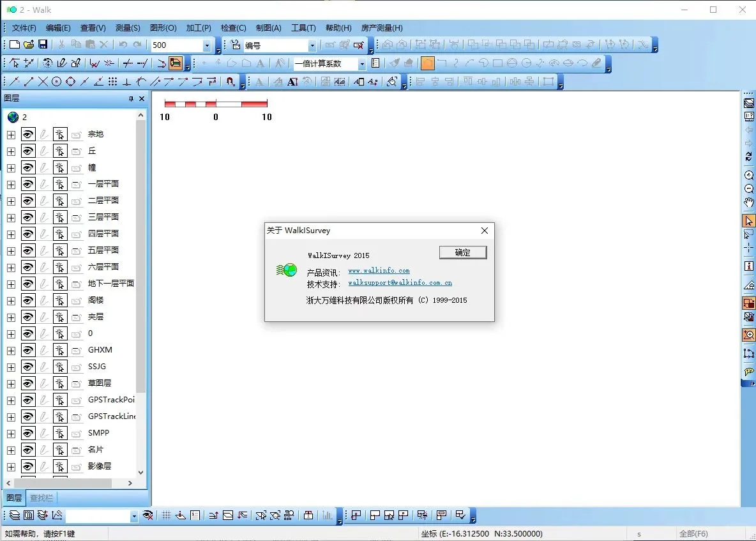Click the delete-tag red X icon beside 编号 box

point(358,45)
